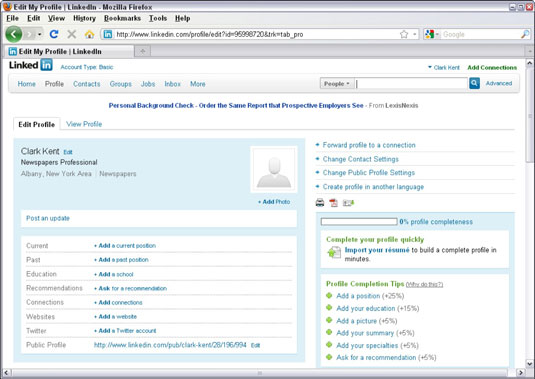Open the tab list dropdown at tab bar end

pyautogui.click(x=530, y=51)
